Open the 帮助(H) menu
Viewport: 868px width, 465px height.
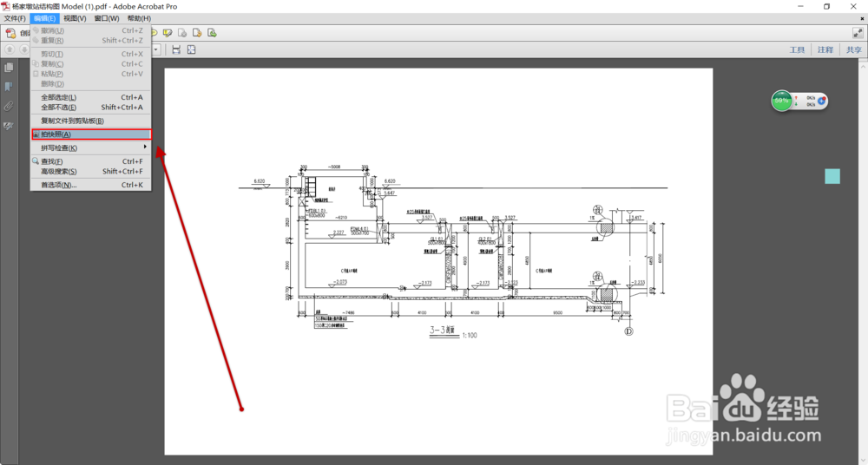139,18
